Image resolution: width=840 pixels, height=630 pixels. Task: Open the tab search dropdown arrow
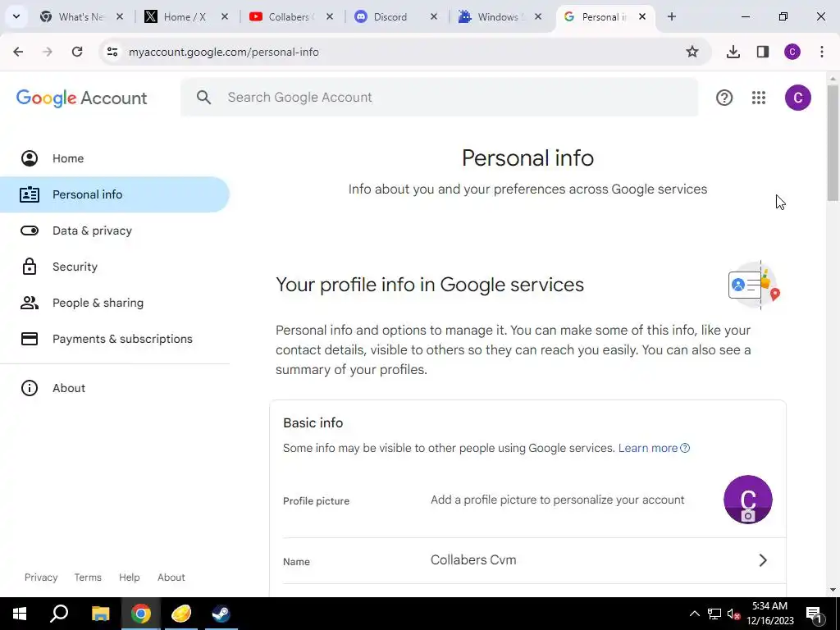pyautogui.click(x=16, y=16)
